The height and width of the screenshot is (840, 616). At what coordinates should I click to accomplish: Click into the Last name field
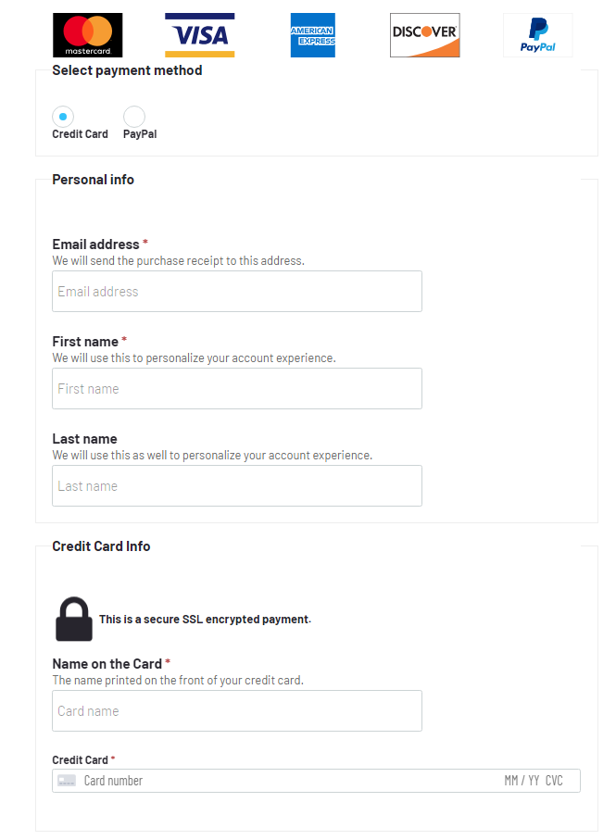point(236,485)
